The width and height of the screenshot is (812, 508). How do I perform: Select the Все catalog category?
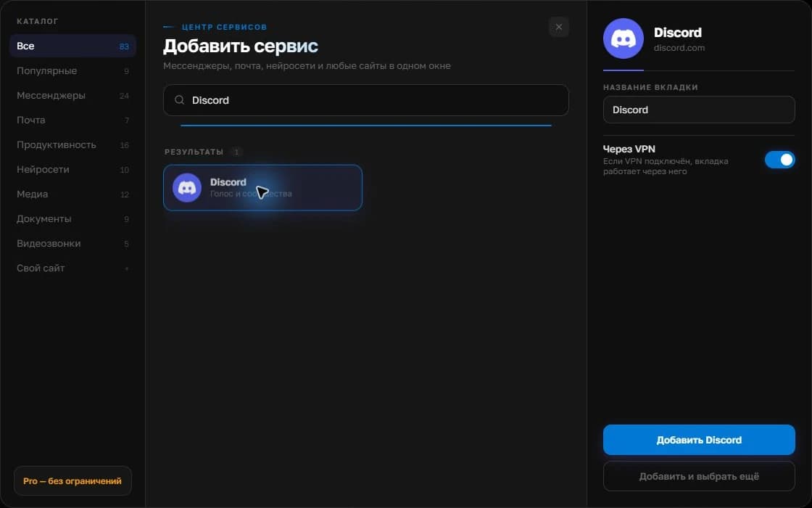tap(72, 46)
